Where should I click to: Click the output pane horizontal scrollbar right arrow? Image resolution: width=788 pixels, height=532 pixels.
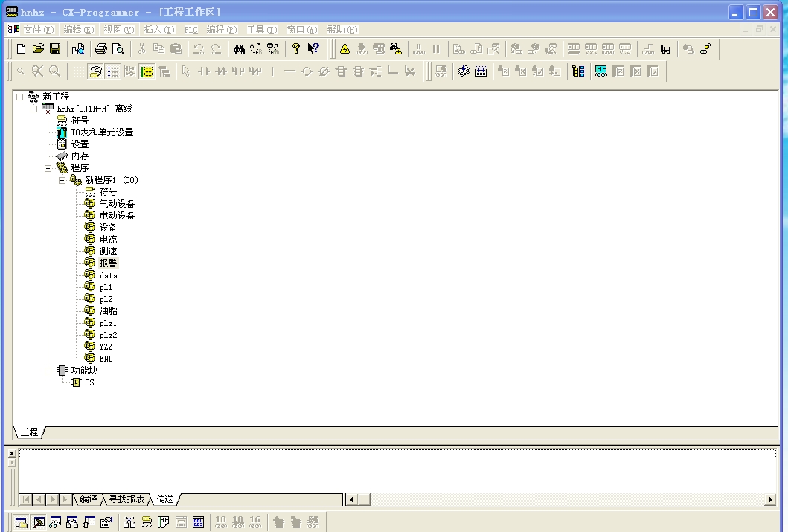coord(771,499)
